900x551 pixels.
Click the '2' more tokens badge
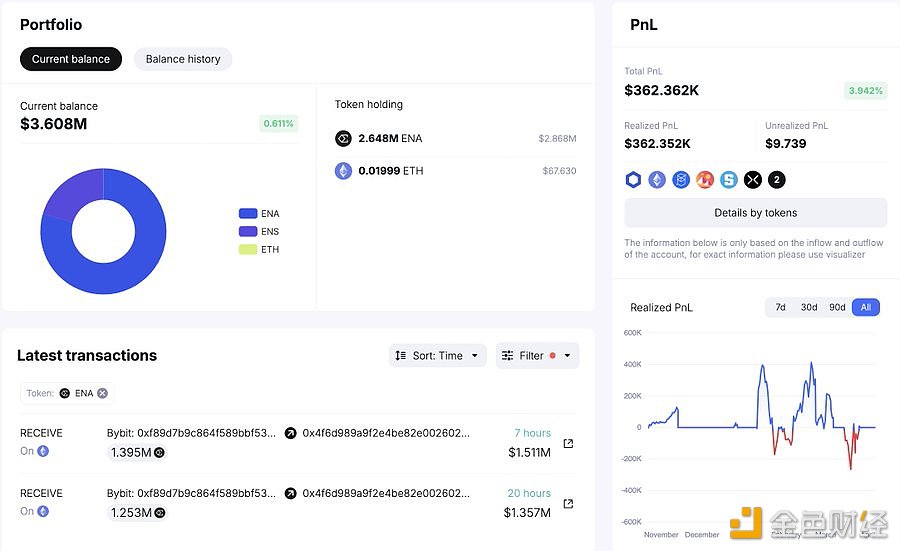[x=776, y=180]
